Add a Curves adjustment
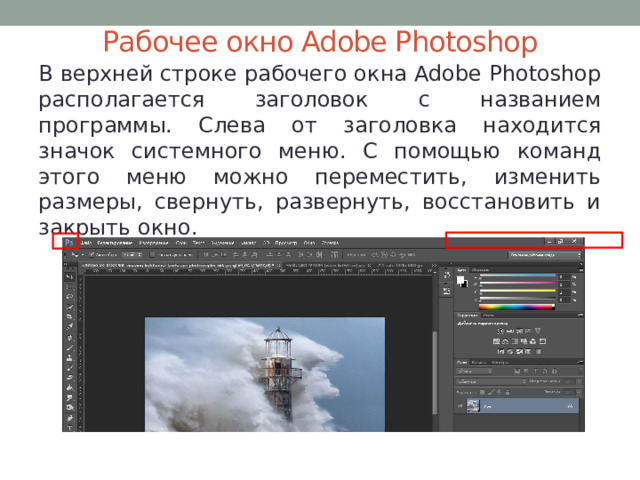The image size is (640, 480). point(519,331)
